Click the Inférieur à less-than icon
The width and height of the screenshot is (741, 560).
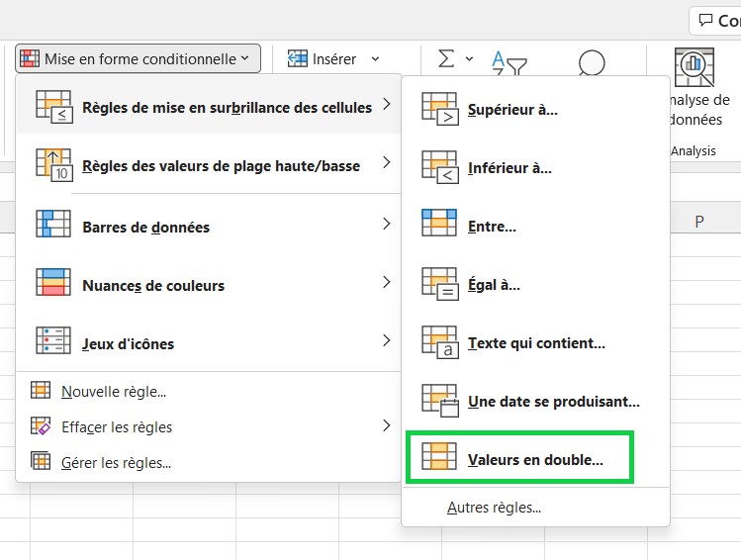(440, 167)
